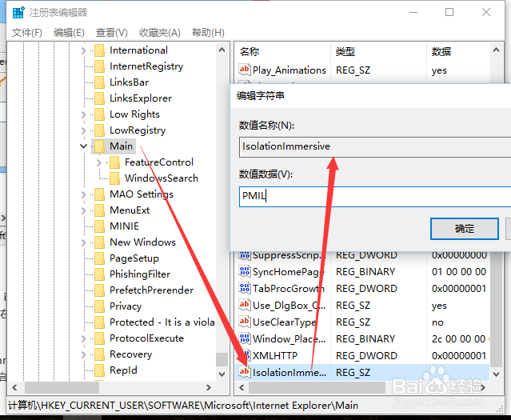Viewport: 511px width, 420px height.
Task: Select the Protected - It is a viola key
Action: click(x=162, y=322)
